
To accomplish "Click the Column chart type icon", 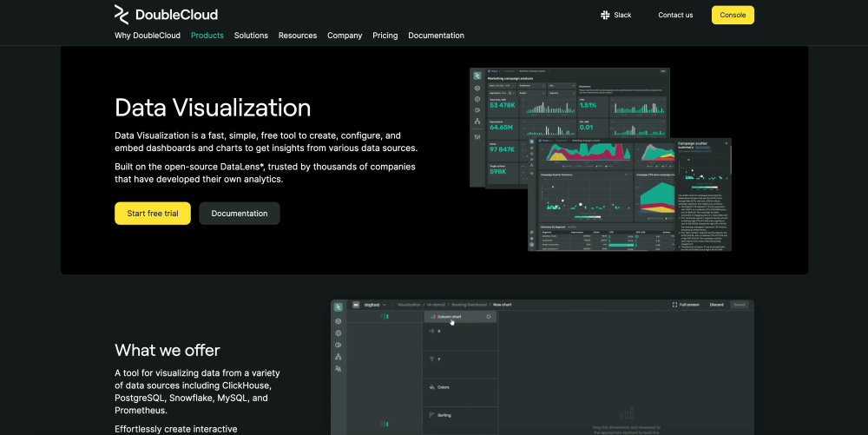I will [432, 317].
